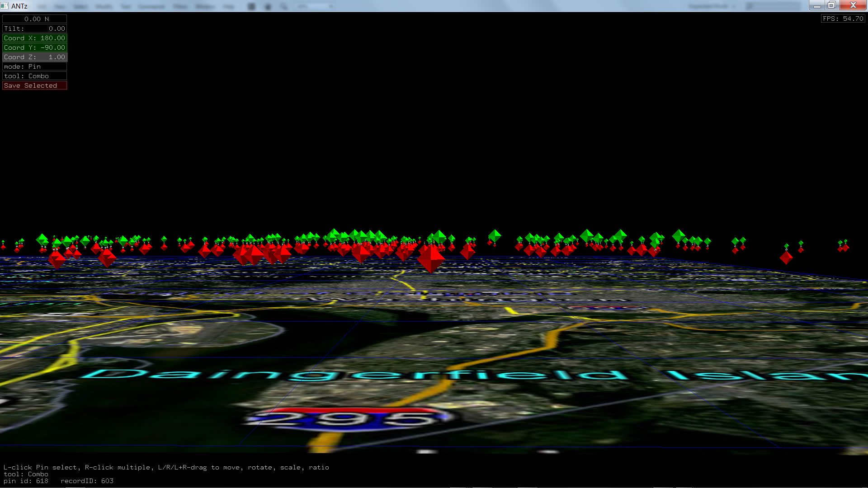This screenshot has height=488, width=868.
Task: Select the isolated red pin at far right
Action: pos(786,258)
